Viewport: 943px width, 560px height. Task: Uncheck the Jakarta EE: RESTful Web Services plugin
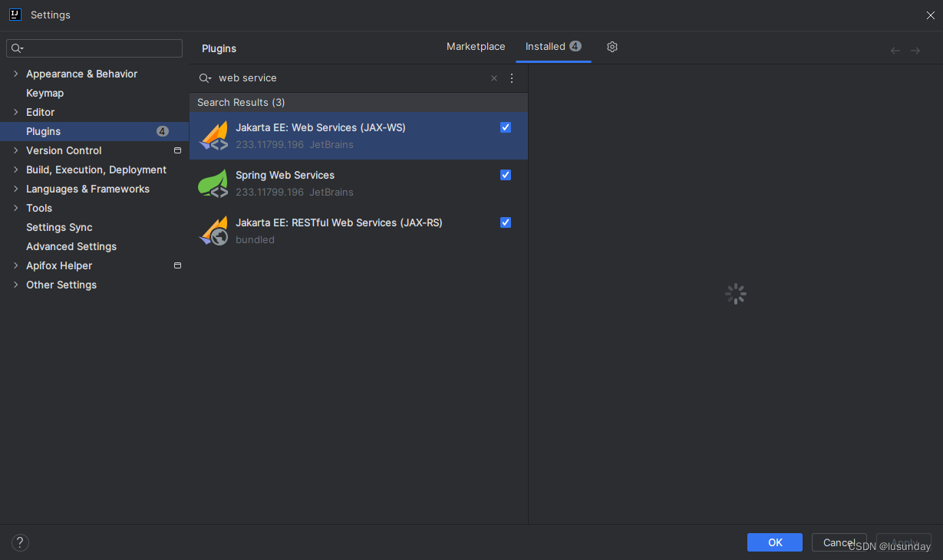(505, 222)
